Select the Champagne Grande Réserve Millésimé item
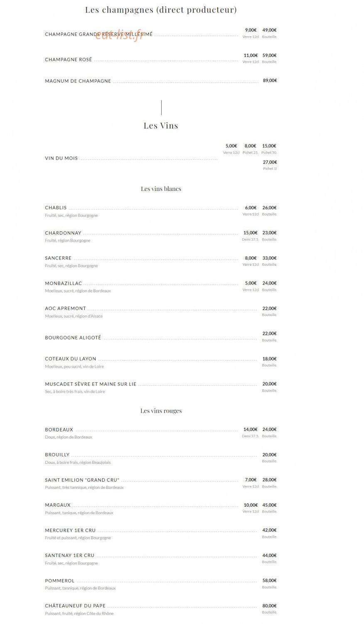Viewport: 364px width, 624px height. pyautogui.click(x=99, y=34)
